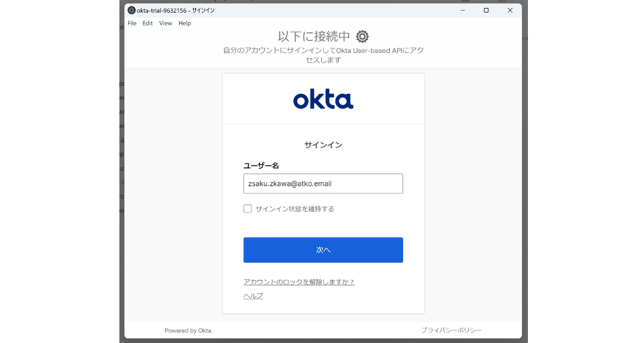644x343 pixels.
Task: Open the View menu
Action: click(166, 23)
